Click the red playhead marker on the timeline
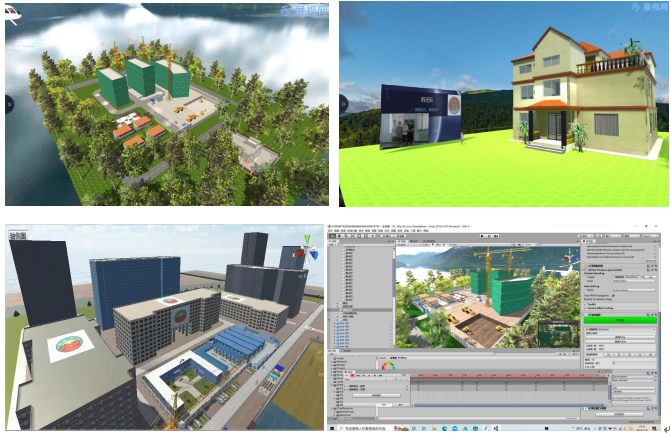Screen dimensions: 670x433 coord(417,377)
